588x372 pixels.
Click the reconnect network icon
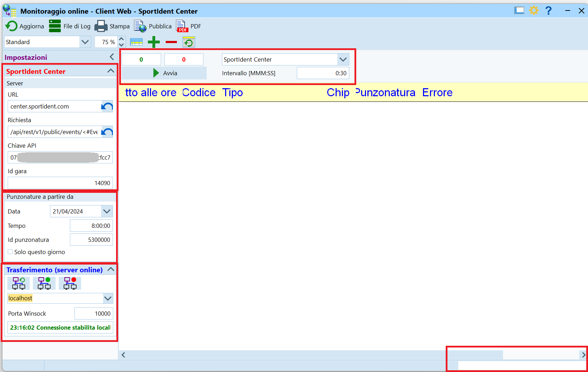click(x=19, y=283)
